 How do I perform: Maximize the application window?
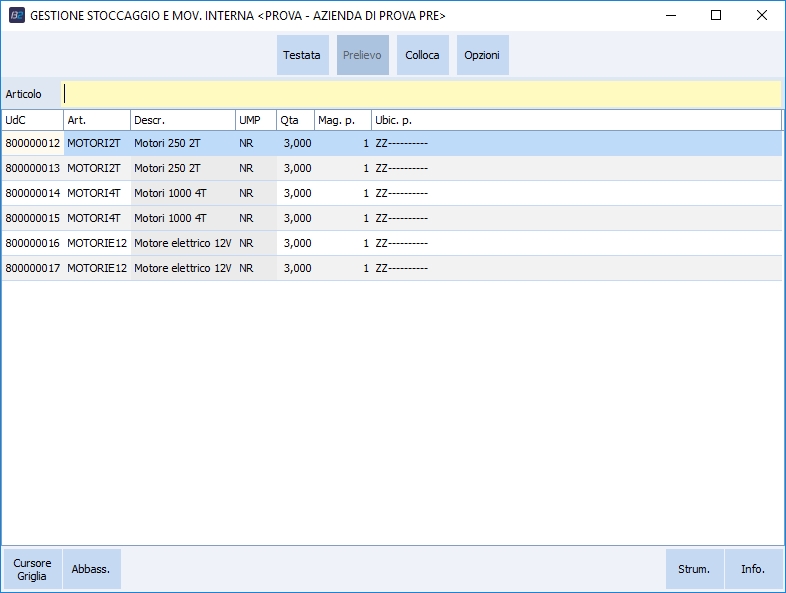click(715, 16)
